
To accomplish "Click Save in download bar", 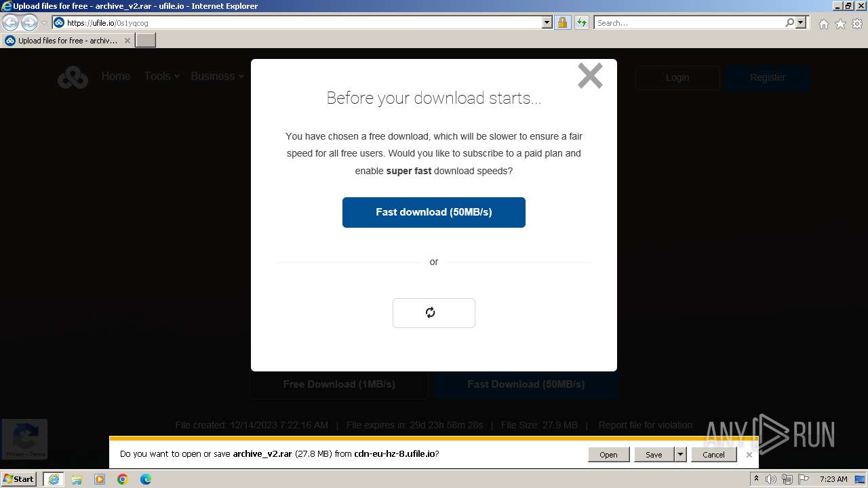I will click(x=654, y=455).
